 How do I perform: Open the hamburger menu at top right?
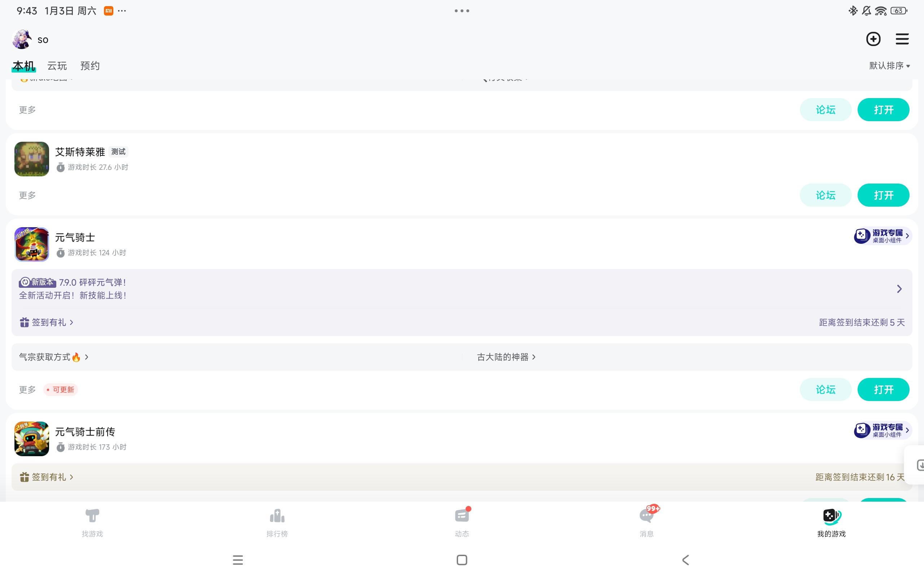pos(902,39)
